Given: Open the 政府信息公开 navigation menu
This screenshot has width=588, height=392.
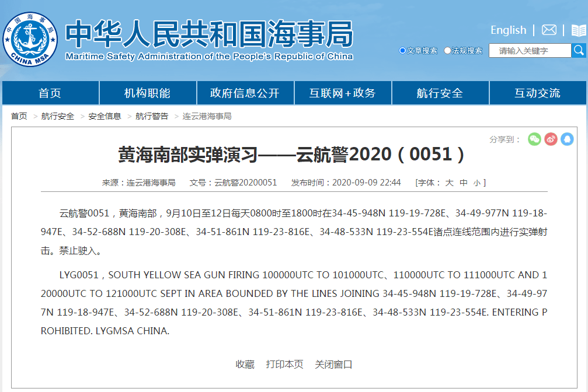Looking at the screenshot, I should (245, 93).
